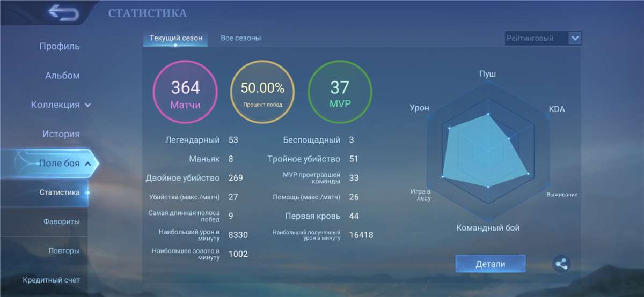Click the KDA radar chart label

point(557,109)
